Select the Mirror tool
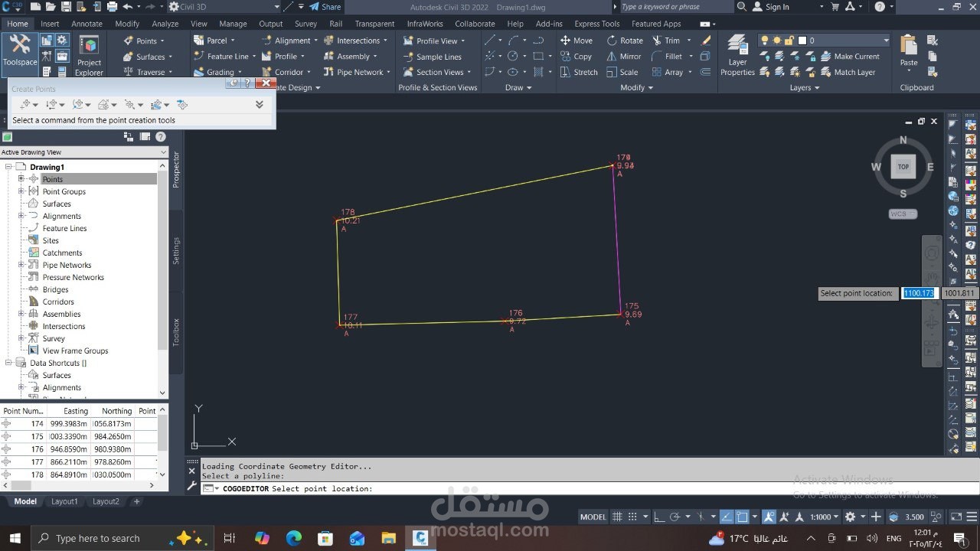The width and height of the screenshot is (980, 551). (x=624, y=57)
